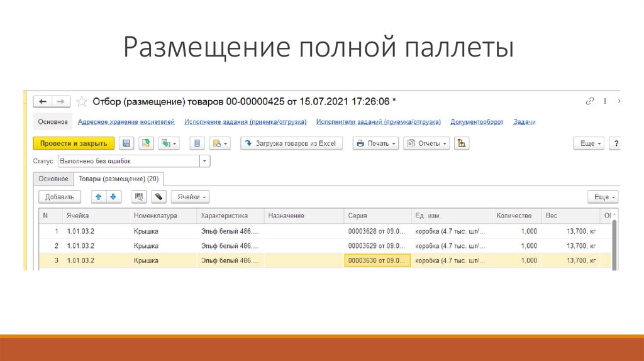
Task: Copy link using chain icon
Action: click(589, 101)
